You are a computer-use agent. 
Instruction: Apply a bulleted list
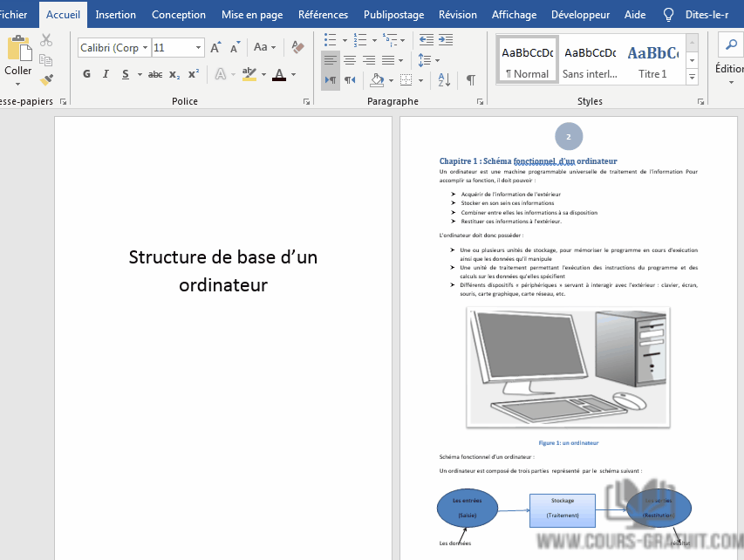(x=331, y=40)
